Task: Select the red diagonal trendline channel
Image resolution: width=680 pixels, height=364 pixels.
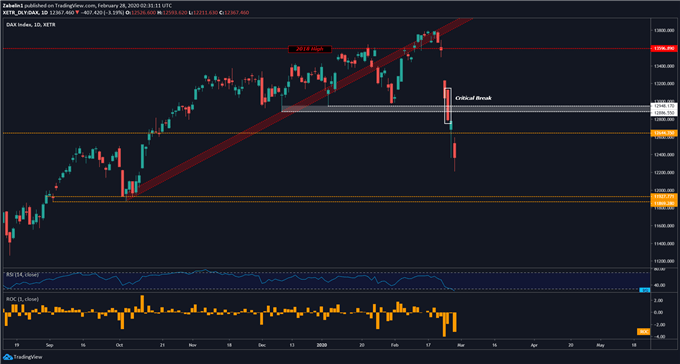Action: point(299,107)
